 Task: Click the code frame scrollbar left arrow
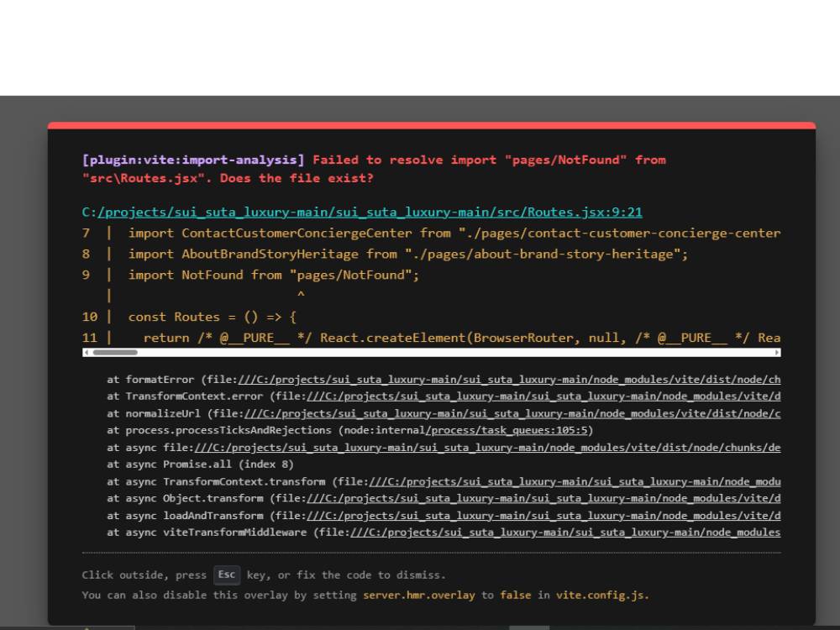click(x=87, y=353)
